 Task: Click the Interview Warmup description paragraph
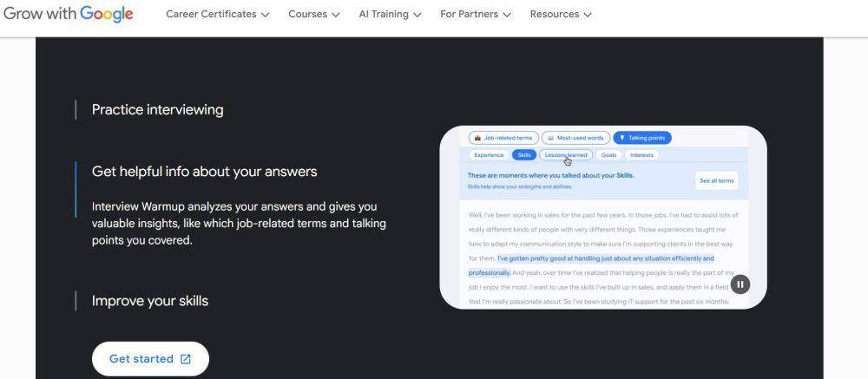[x=240, y=224]
